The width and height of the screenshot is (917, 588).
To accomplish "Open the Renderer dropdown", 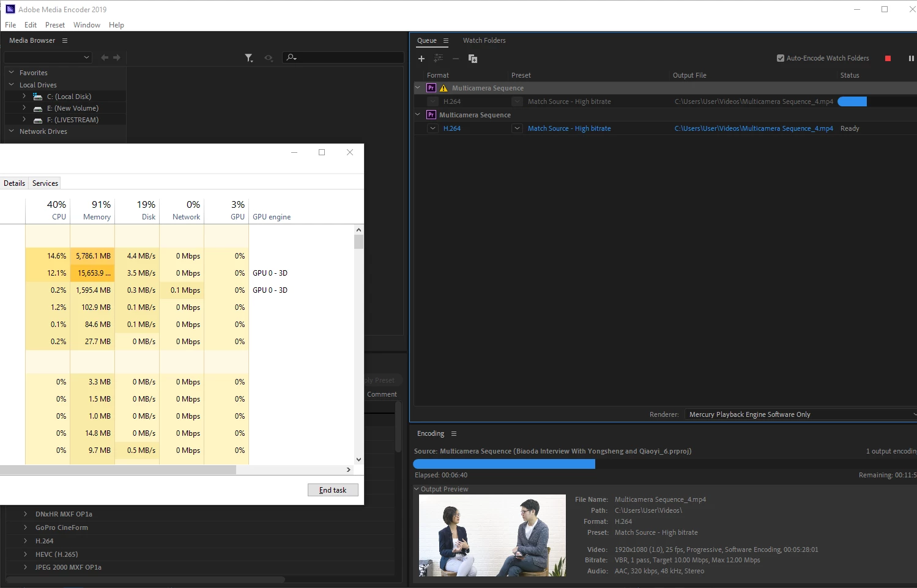I will [x=800, y=414].
